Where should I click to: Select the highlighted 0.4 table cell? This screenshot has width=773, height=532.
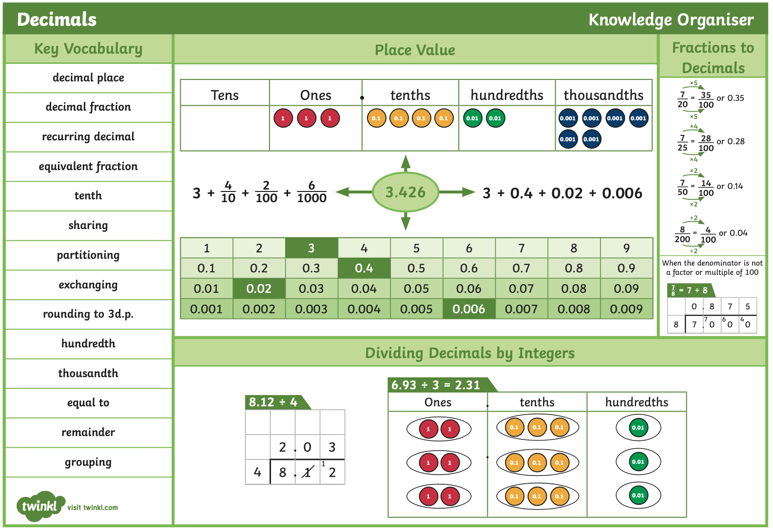[364, 268]
